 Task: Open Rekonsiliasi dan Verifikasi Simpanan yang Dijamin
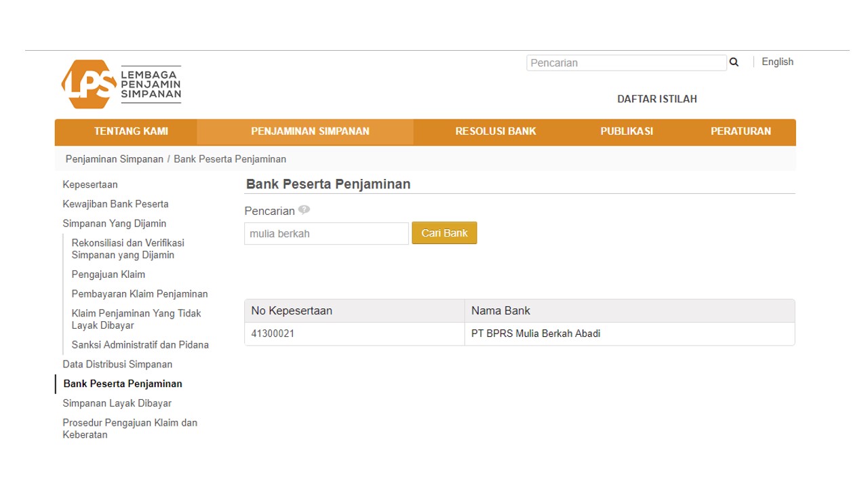[128, 249]
